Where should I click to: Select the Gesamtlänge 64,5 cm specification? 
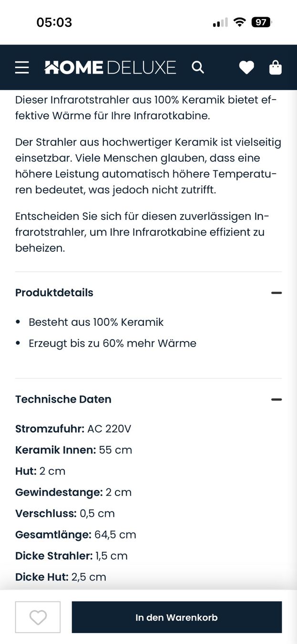point(76,535)
